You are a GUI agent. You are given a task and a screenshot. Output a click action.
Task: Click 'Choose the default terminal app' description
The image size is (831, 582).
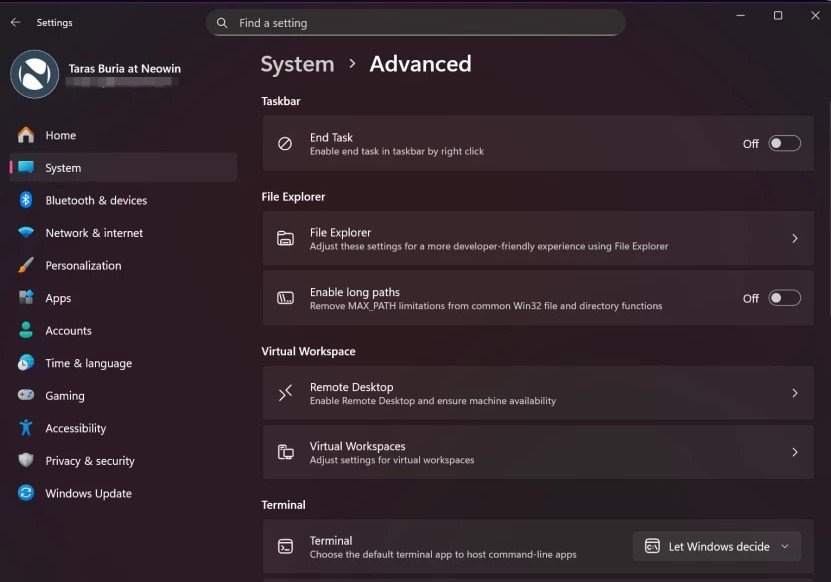point(443,554)
